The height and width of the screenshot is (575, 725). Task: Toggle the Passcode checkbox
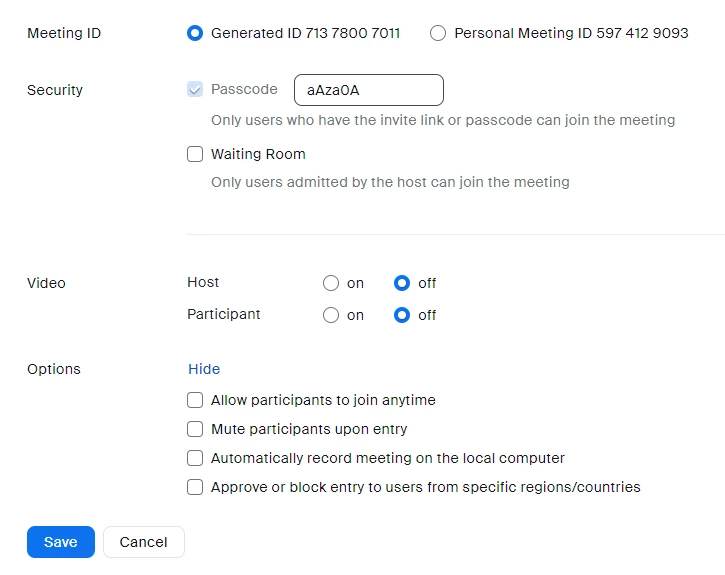tap(195, 90)
